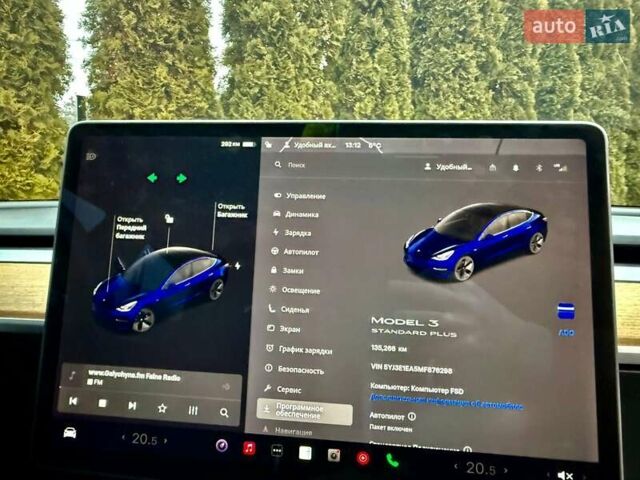
Task: Tap the charge port lightning icon
Action: coord(237,266)
